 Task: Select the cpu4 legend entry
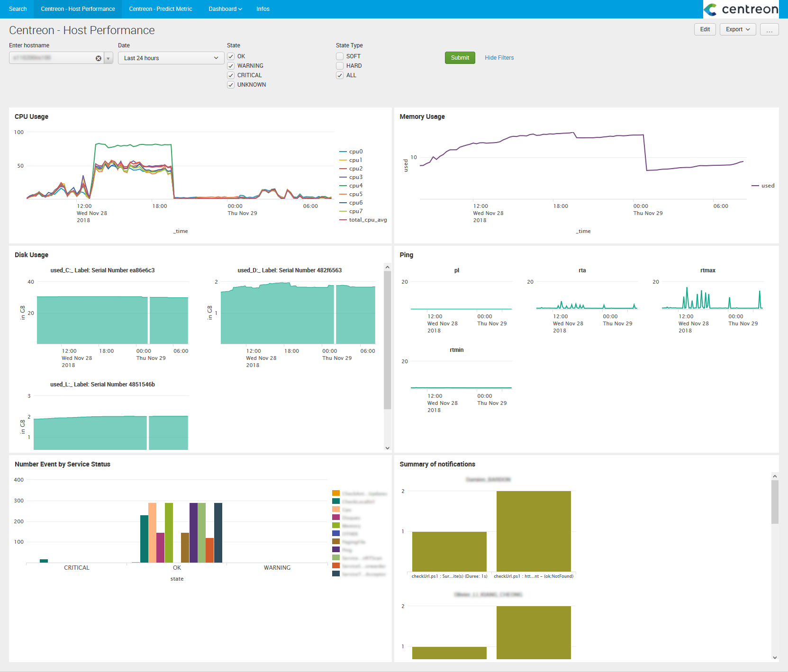pos(351,186)
